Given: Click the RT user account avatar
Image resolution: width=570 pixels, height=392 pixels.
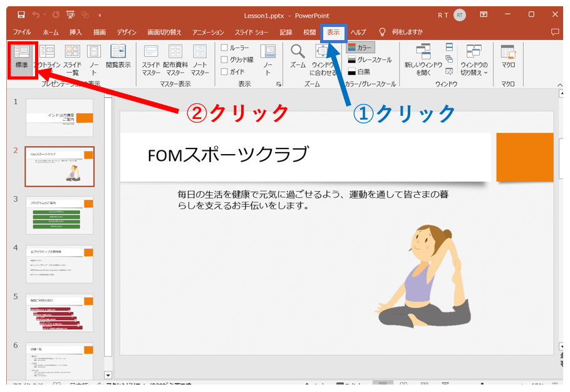Looking at the screenshot, I should pos(460,15).
